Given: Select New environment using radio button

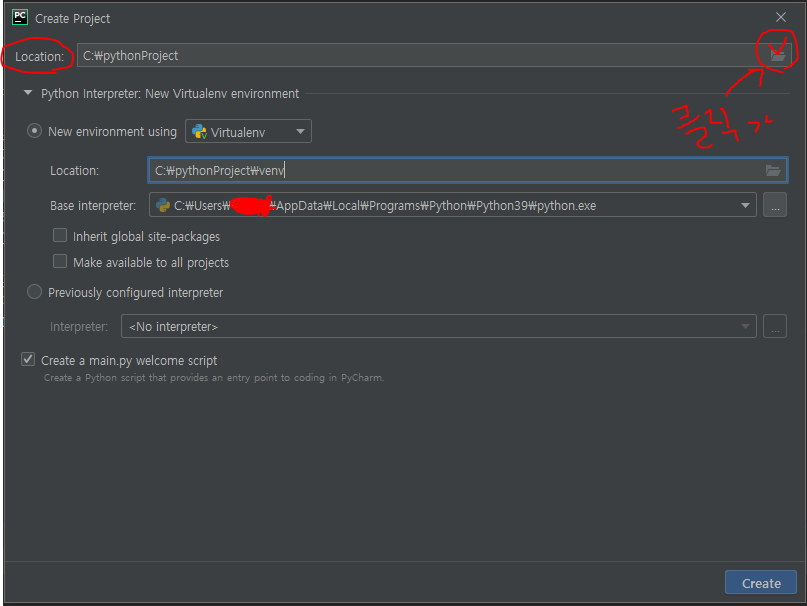Looking at the screenshot, I should click(x=34, y=131).
